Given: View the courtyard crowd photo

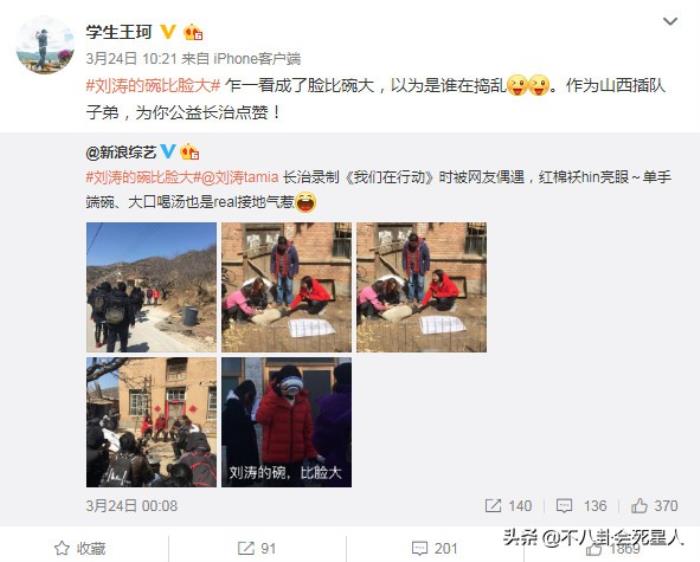Looking at the screenshot, I should (x=151, y=422).
